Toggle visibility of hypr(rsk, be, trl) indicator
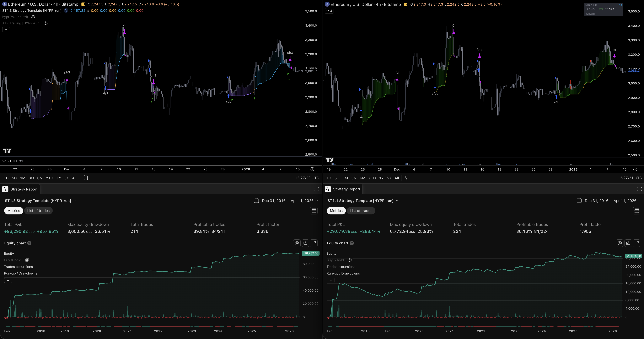This screenshot has width=644, height=339. click(x=33, y=17)
